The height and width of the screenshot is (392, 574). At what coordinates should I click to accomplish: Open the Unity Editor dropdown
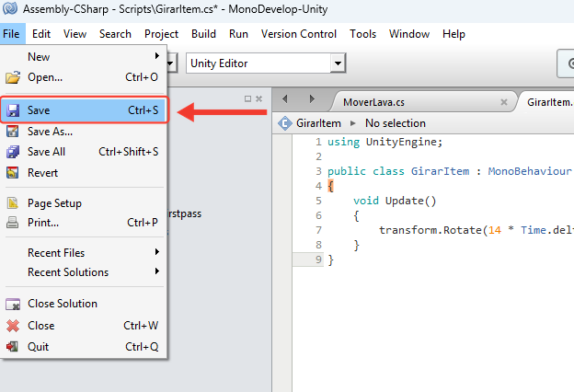coord(338,63)
